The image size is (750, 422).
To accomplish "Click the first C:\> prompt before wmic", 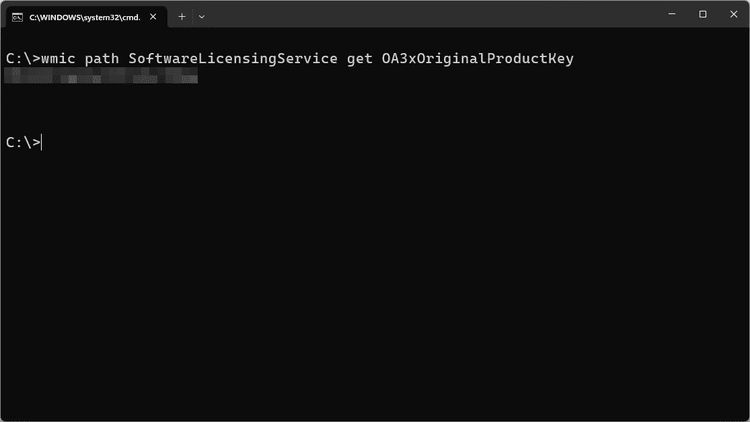I will click(x=23, y=59).
